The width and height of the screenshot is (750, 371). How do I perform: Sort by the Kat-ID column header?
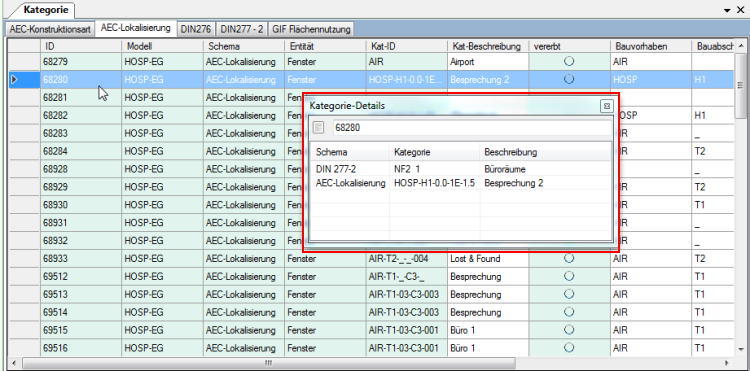[407, 46]
